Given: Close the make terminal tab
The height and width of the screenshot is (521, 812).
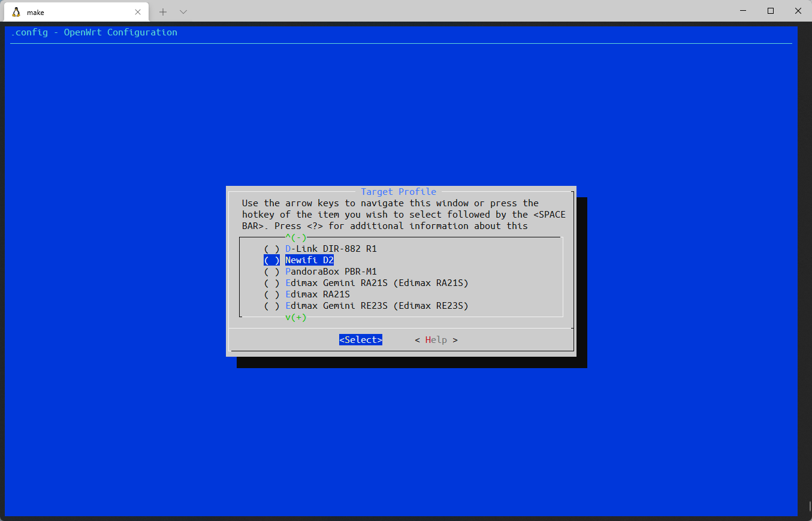Looking at the screenshot, I should point(138,11).
